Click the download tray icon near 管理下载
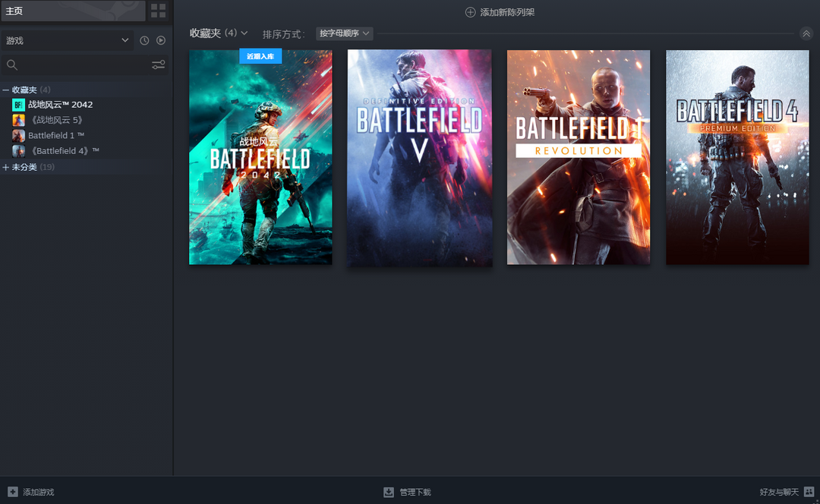The image size is (820, 504). point(389,492)
